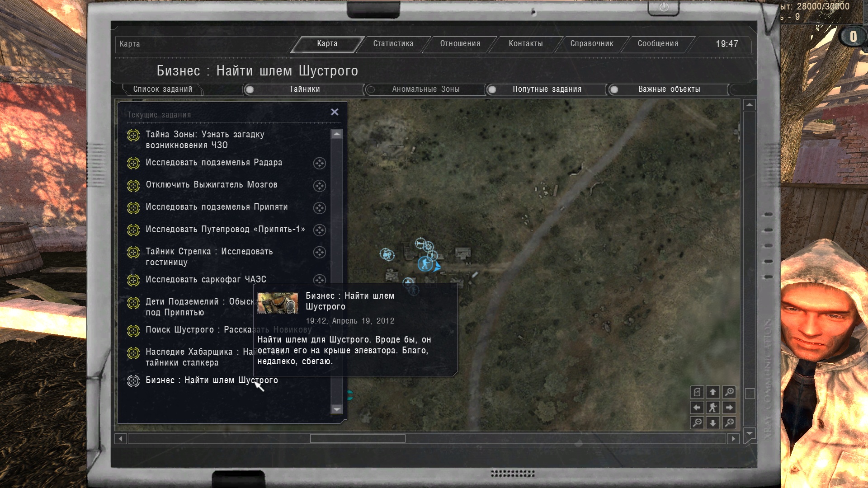Select task icon for Наследие Хабарщика
Viewport: 868px width, 488px height.
[x=133, y=353]
